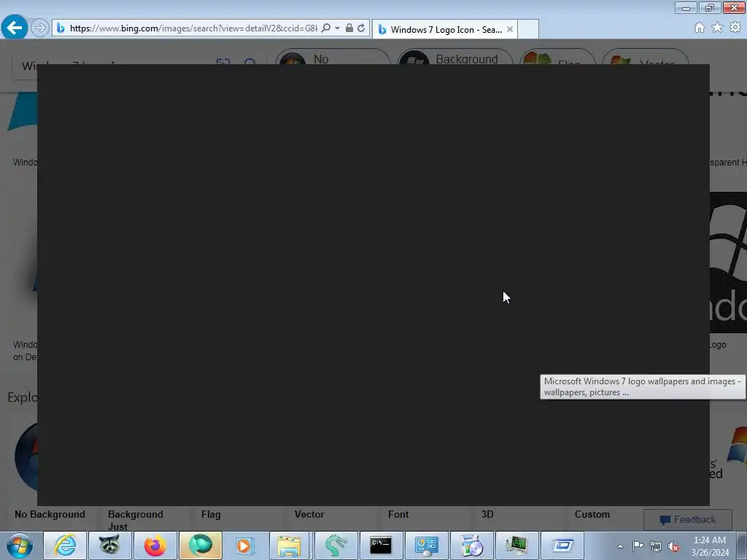This screenshot has height=560, width=747.
Task: Open Favorites with the star icon
Action: [x=717, y=28]
